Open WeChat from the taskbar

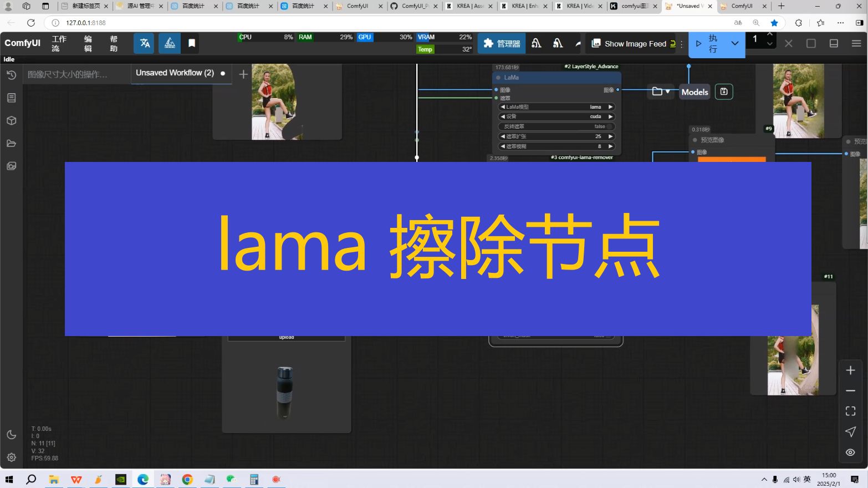(232, 479)
